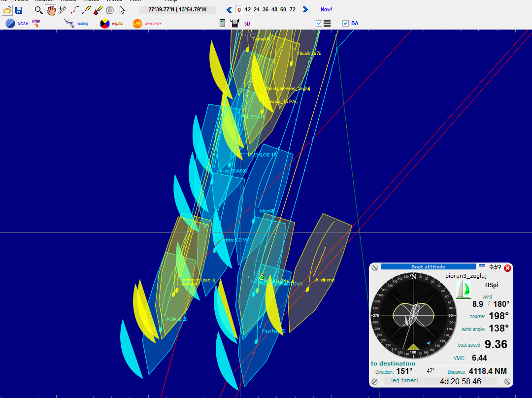Image resolution: width=532 pixels, height=398 pixels.
Task: Step forward in time with right arrow
Action: pyautogui.click(x=305, y=9)
